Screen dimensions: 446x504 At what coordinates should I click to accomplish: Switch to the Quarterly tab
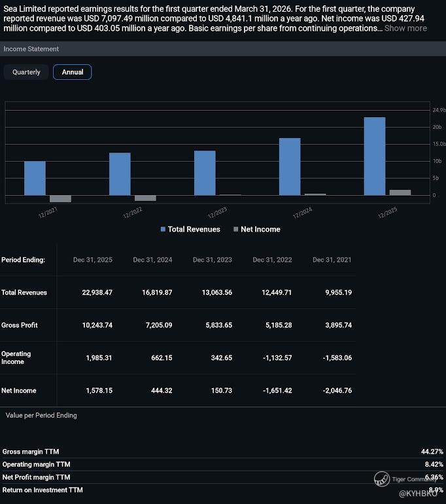click(x=26, y=72)
